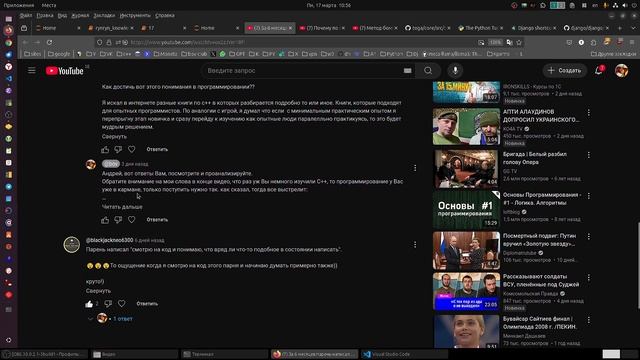Open YouTube notifications bell
Image resolution: width=640 pixels, height=360 pixels.
point(599,71)
